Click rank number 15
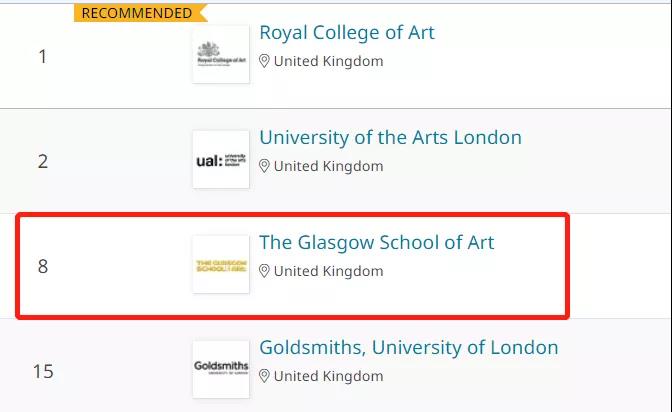Image resolution: width=672 pixels, height=412 pixels. 43,371
